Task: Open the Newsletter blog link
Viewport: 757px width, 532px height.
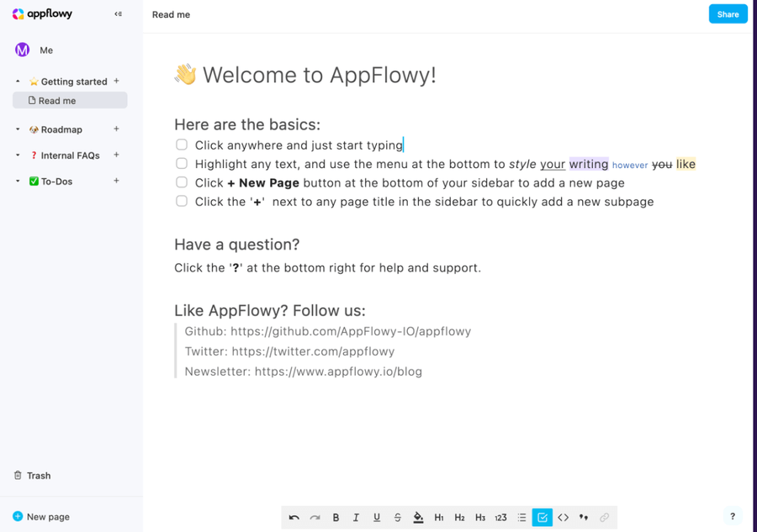Action: (338, 371)
